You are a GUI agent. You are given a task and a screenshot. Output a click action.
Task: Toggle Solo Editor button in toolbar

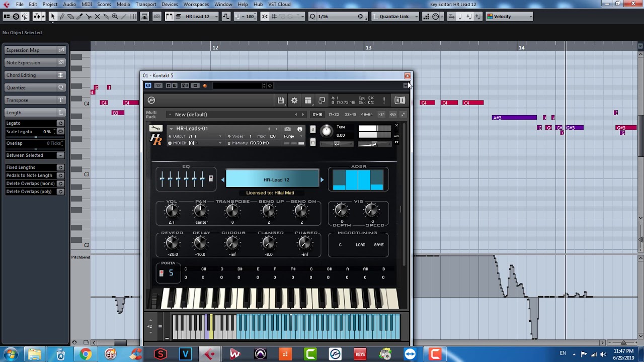click(16, 17)
